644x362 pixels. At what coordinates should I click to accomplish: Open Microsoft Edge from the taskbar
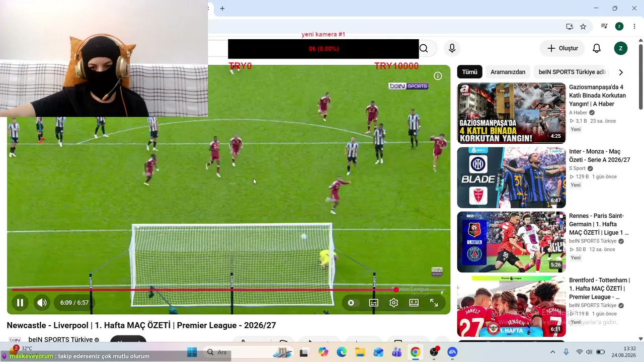pos(342,352)
